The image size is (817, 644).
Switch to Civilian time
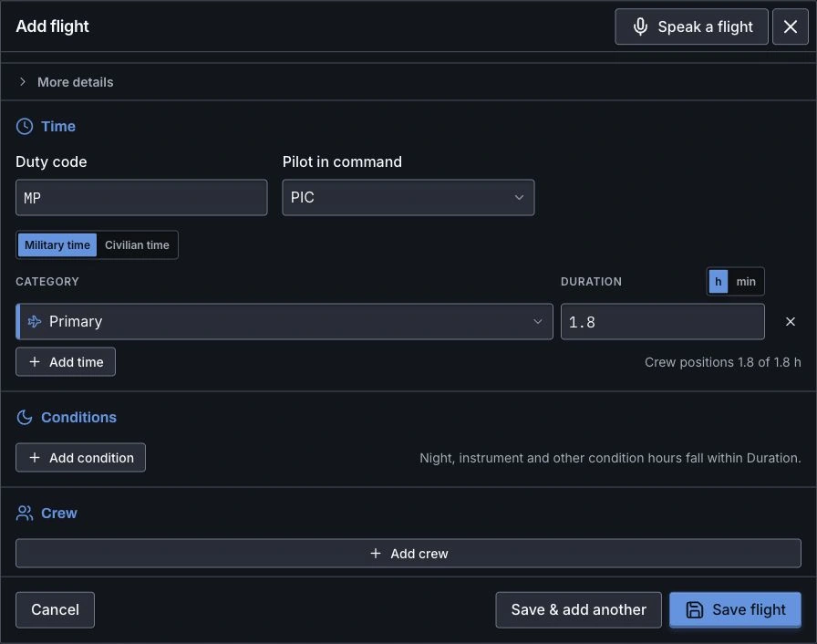[x=137, y=244]
